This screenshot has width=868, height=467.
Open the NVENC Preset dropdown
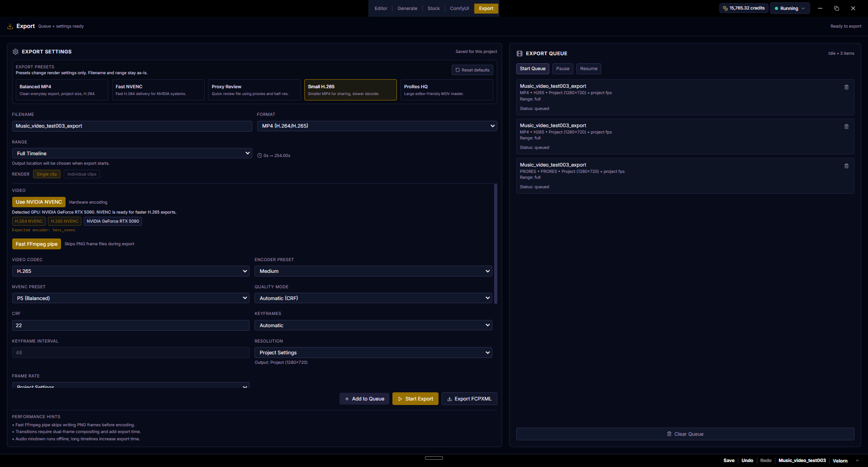(x=131, y=298)
